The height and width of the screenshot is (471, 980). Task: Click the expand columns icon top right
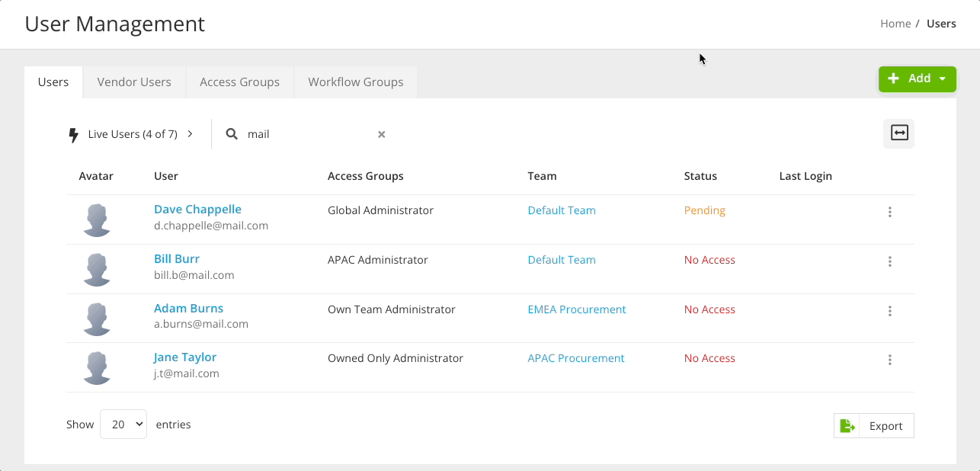pos(898,133)
